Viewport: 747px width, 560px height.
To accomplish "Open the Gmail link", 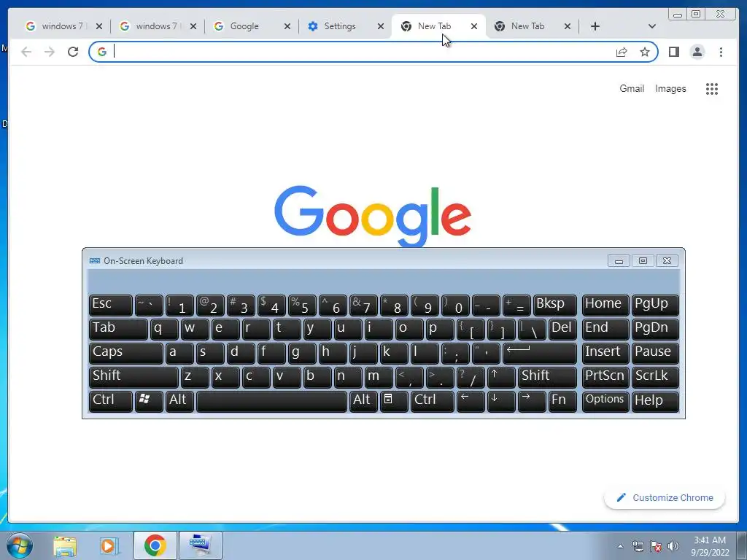I will click(x=632, y=88).
